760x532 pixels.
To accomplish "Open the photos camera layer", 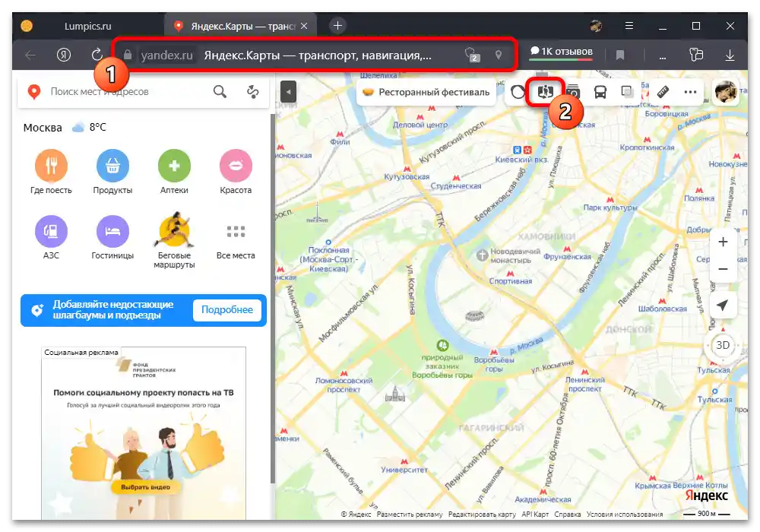I will (573, 91).
